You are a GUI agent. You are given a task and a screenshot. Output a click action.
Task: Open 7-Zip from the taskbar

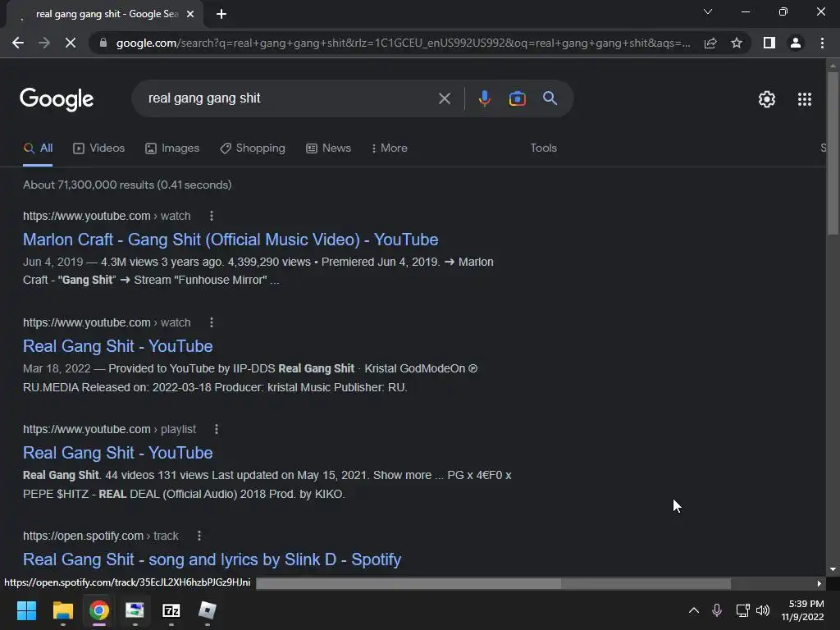click(171, 610)
